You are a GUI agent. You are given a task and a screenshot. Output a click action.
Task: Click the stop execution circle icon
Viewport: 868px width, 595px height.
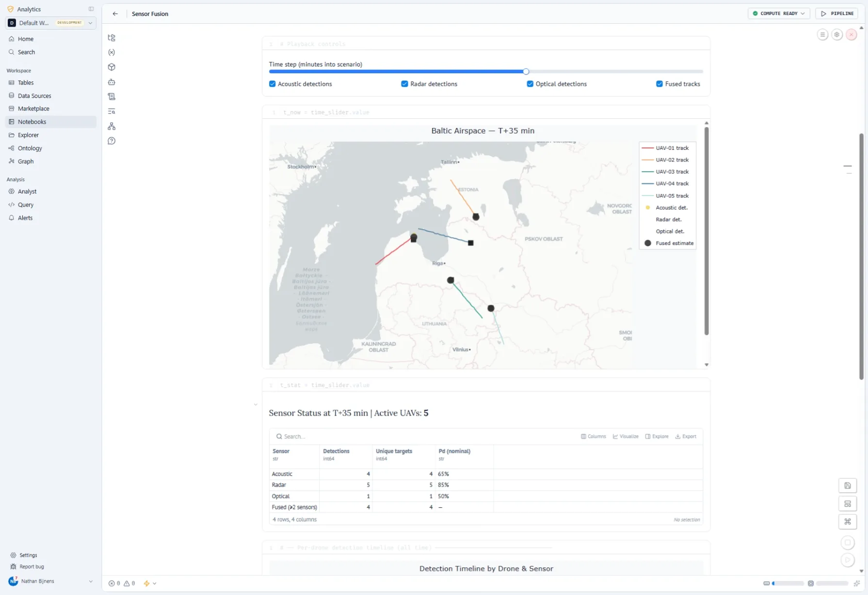tap(848, 543)
